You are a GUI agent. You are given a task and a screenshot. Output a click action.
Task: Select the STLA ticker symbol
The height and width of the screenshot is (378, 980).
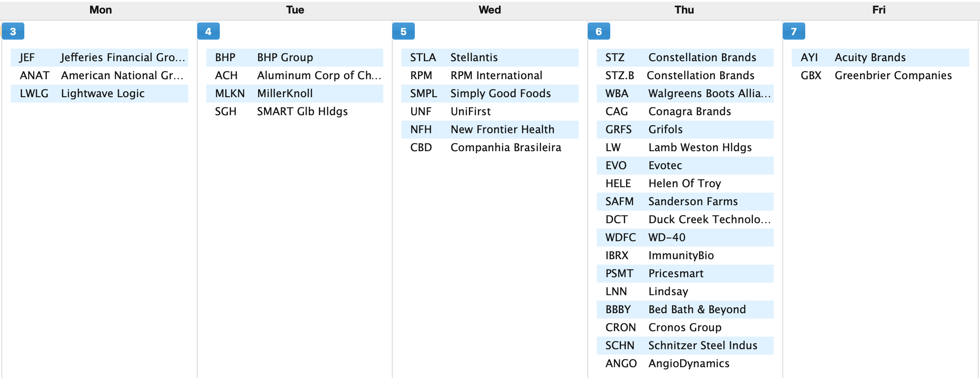point(423,58)
